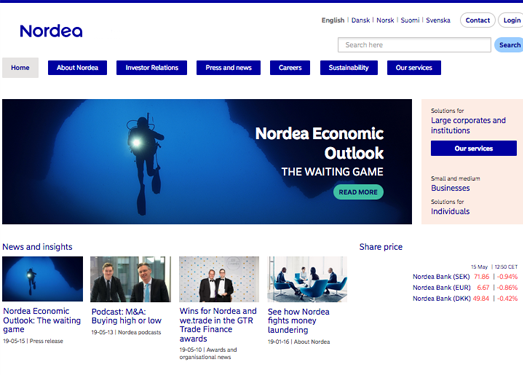Open the 'Businesses' solutions link
523x375 pixels.
tap(450, 188)
